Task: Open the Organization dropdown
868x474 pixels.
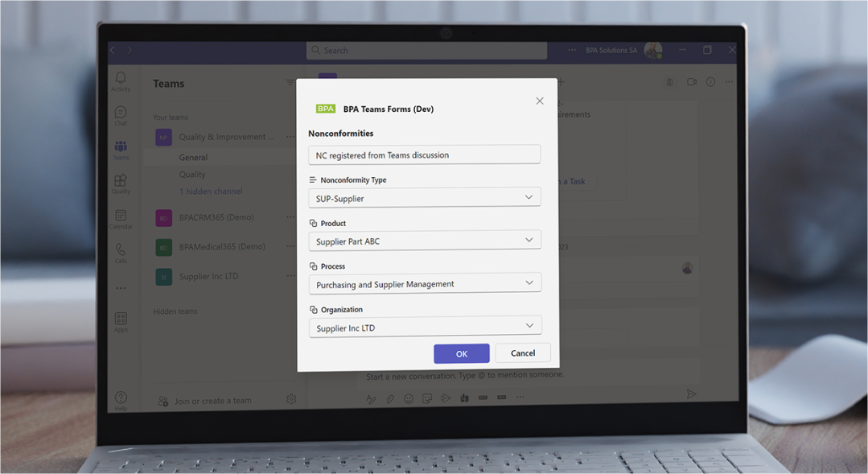Action: click(425, 327)
